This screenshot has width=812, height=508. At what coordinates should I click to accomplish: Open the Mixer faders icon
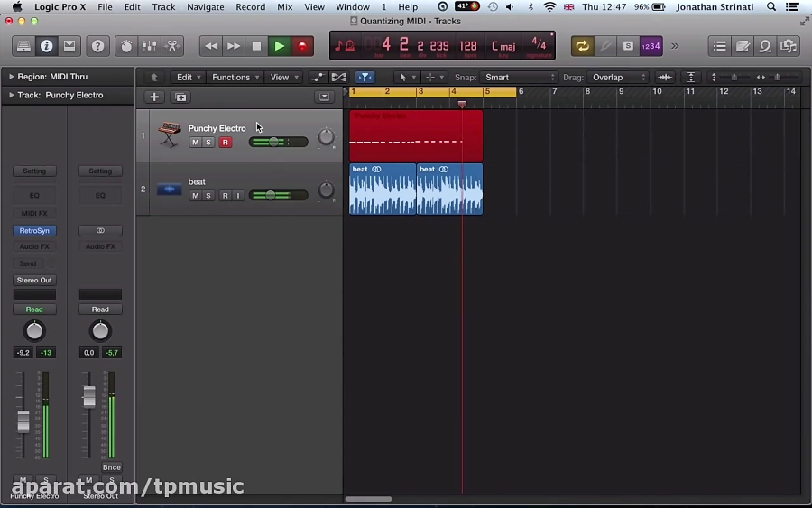point(149,46)
